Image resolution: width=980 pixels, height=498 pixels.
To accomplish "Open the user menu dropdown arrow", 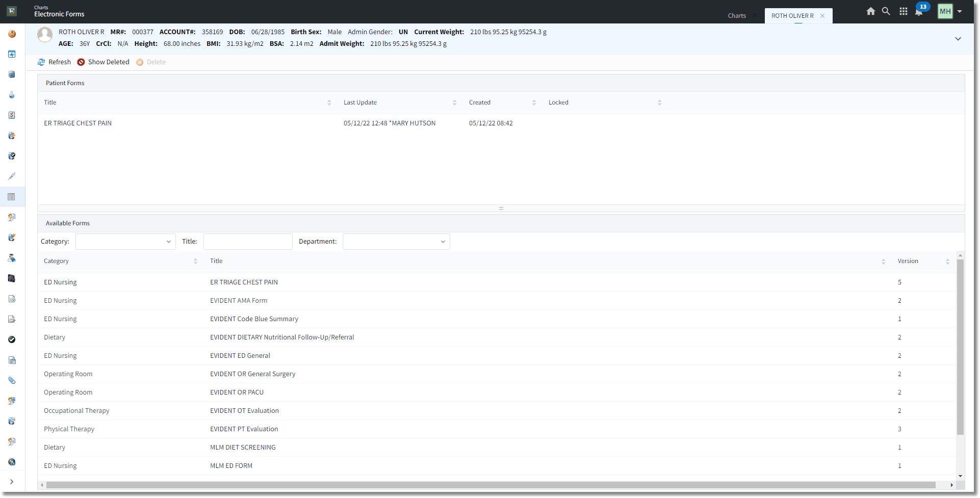I will (960, 11).
